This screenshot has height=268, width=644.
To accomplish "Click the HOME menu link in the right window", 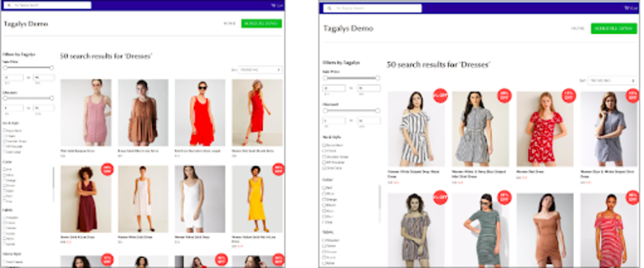I will pyautogui.click(x=577, y=28).
